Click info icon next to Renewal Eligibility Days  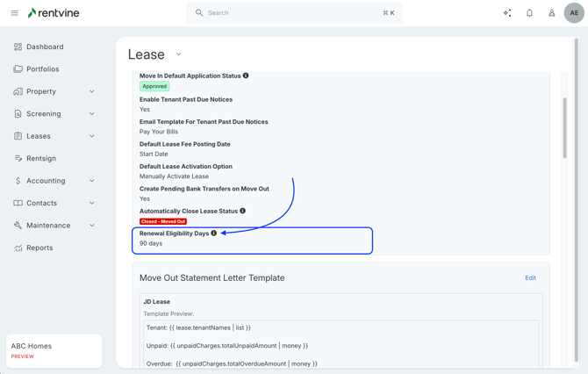click(x=214, y=234)
